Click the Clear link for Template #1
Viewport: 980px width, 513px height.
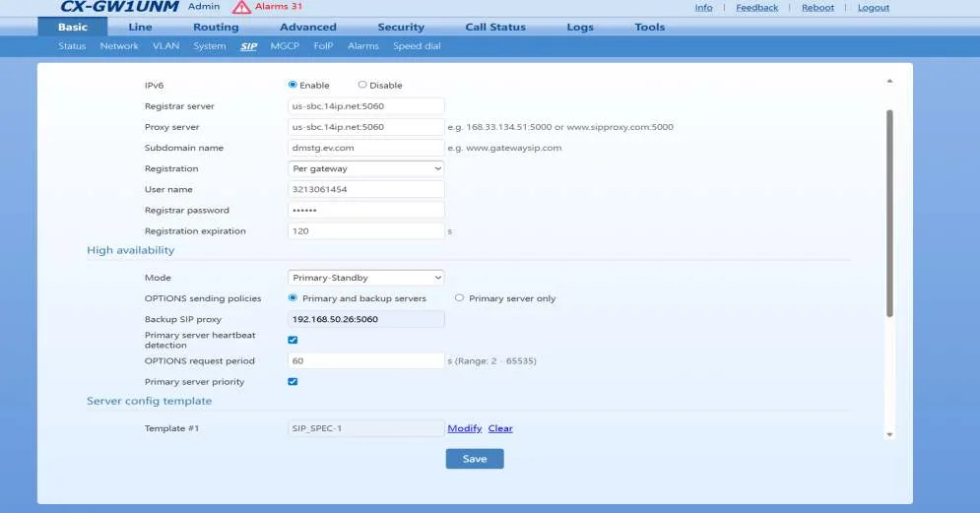[x=500, y=428]
